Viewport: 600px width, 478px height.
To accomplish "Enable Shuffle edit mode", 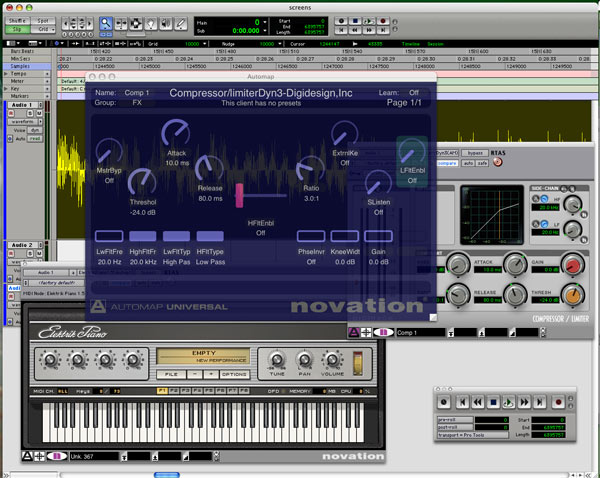I will tap(17, 21).
